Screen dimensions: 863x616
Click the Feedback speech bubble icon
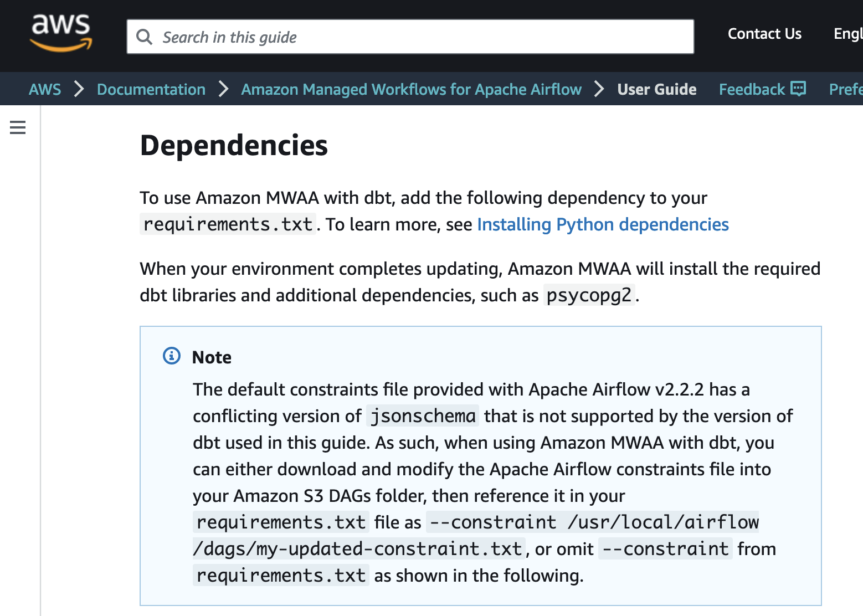click(798, 89)
